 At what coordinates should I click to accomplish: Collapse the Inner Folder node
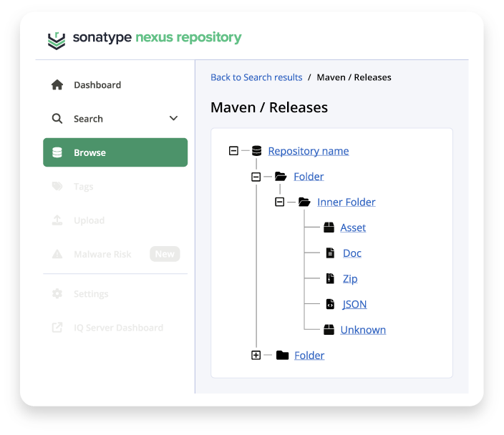[x=280, y=202]
